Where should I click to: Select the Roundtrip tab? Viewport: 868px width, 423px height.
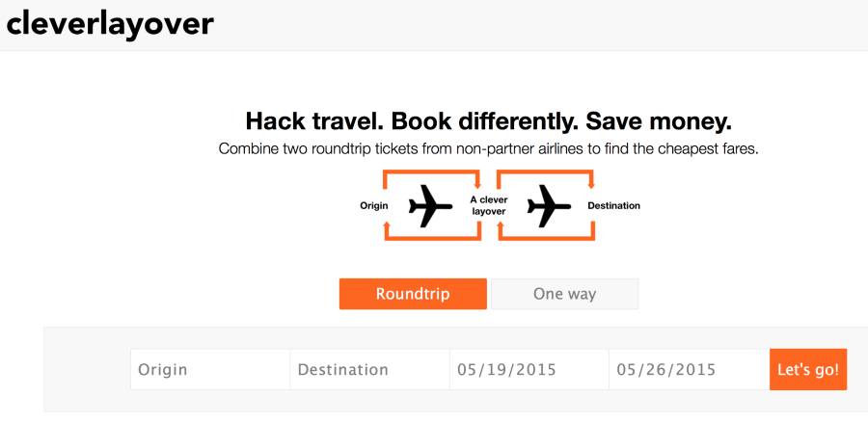click(413, 294)
